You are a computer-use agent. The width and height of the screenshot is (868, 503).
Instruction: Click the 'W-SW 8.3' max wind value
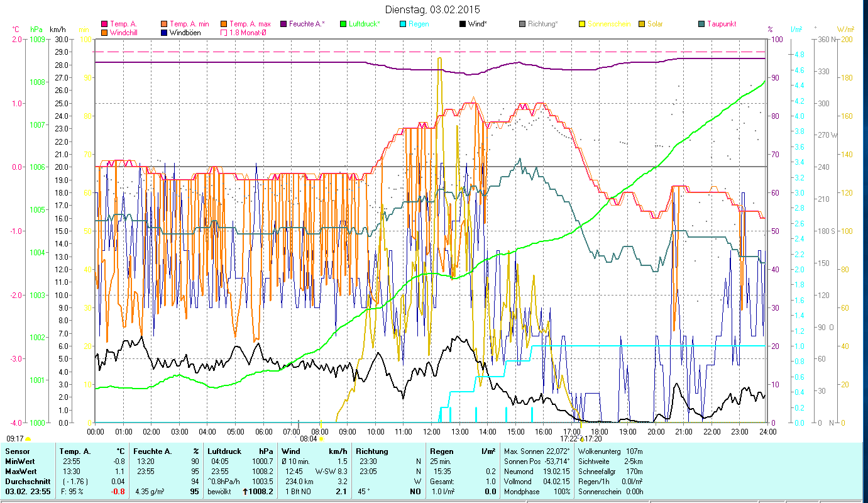(331, 472)
